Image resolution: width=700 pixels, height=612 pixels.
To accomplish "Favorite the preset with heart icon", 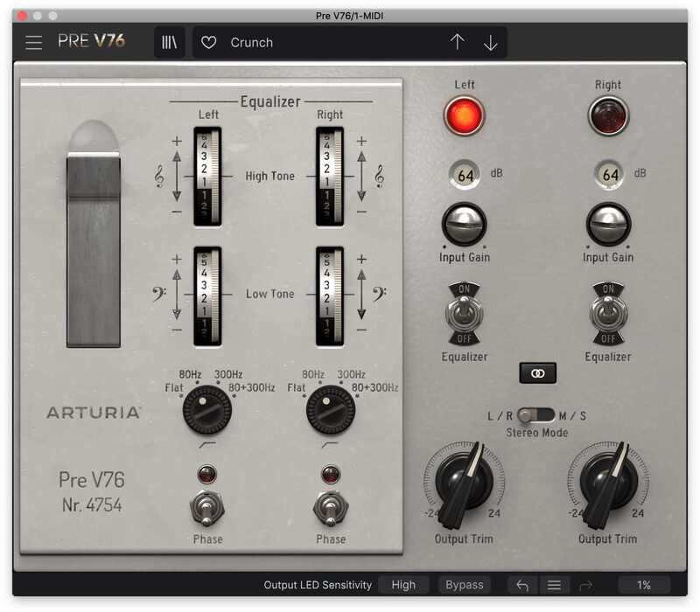I will tap(208, 43).
